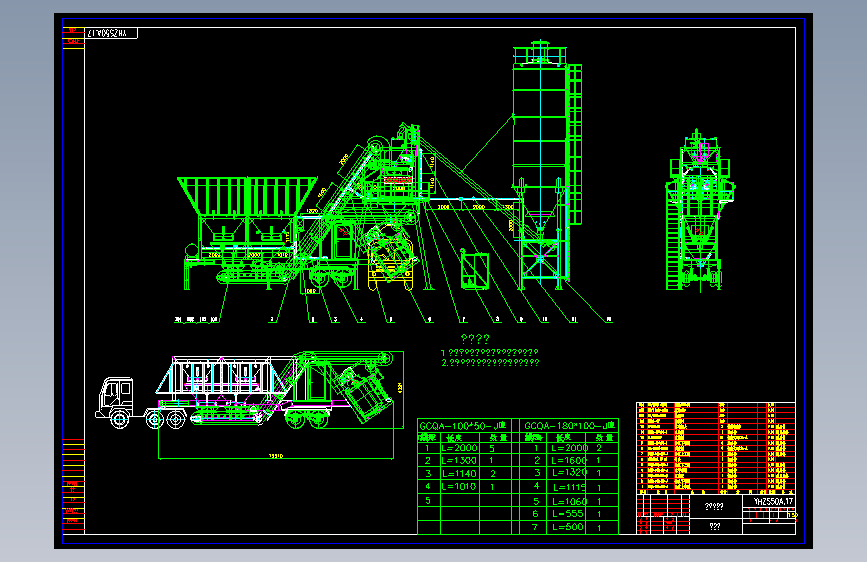Click the L=555 length cell
The height and width of the screenshot is (562, 867).
568,514
